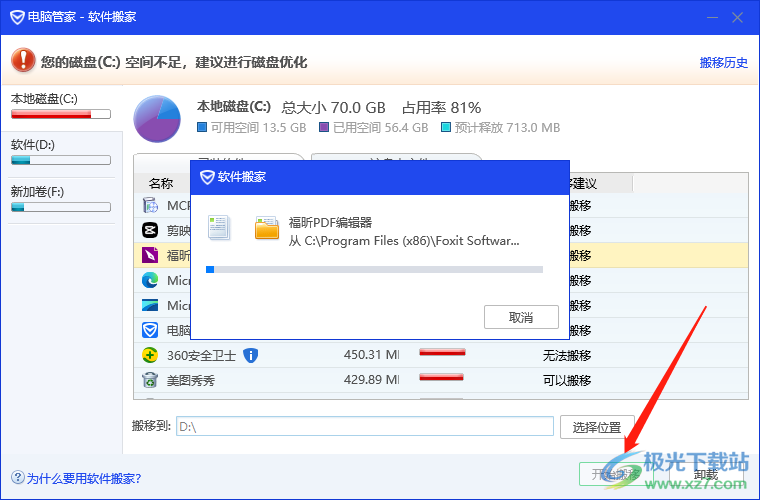Click the 剪映 app icon in list
The width and height of the screenshot is (760, 500).
150,230
